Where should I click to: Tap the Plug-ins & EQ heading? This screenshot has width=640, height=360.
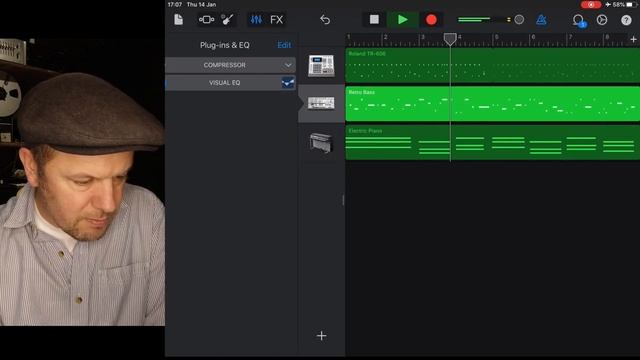(224, 45)
